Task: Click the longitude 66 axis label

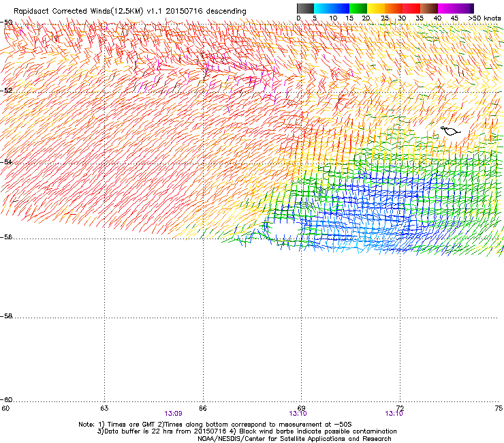Action: pyautogui.click(x=203, y=408)
